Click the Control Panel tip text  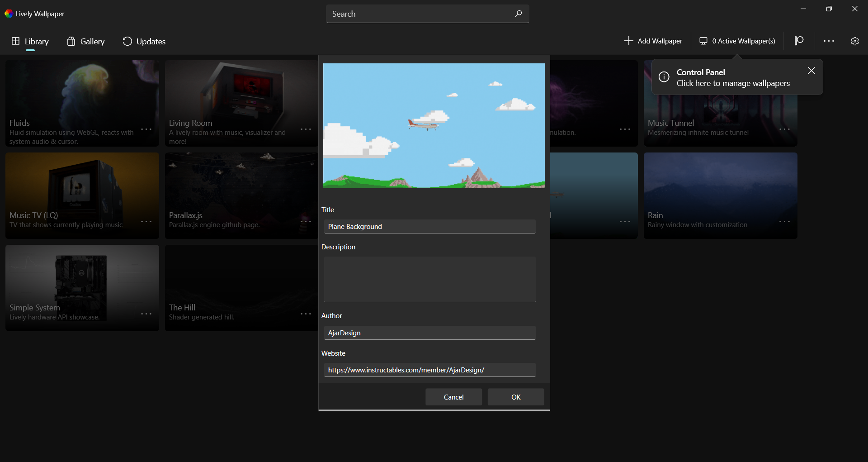click(x=733, y=77)
